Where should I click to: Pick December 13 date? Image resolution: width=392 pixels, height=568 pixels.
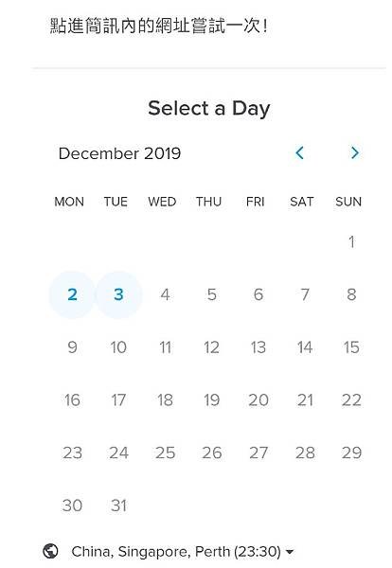[x=258, y=347]
